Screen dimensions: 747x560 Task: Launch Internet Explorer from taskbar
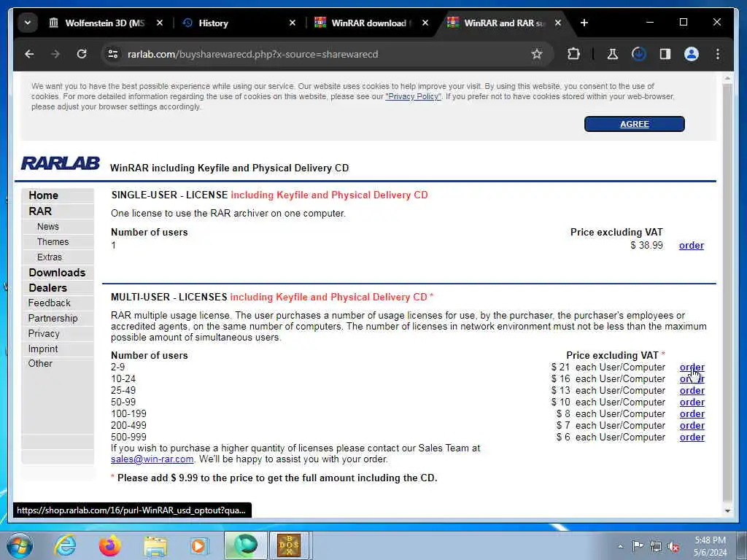pyautogui.click(x=65, y=545)
